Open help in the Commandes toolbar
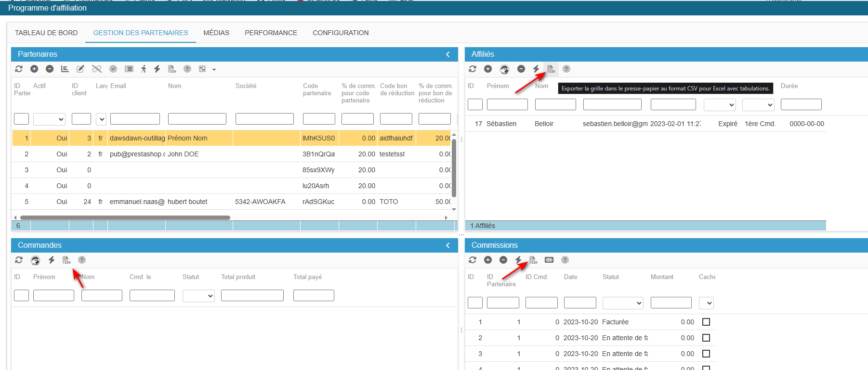The width and height of the screenshot is (868, 370). pyautogui.click(x=82, y=260)
